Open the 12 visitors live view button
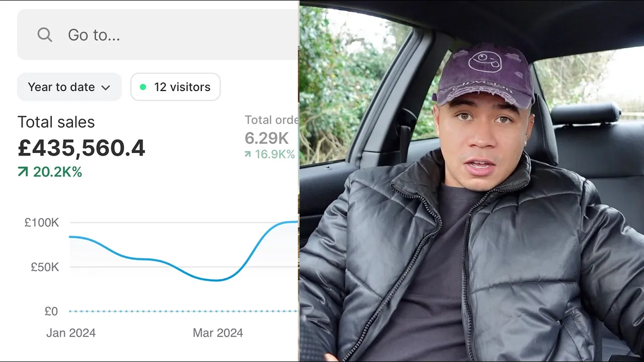 pyautogui.click(x=176, y=87)
